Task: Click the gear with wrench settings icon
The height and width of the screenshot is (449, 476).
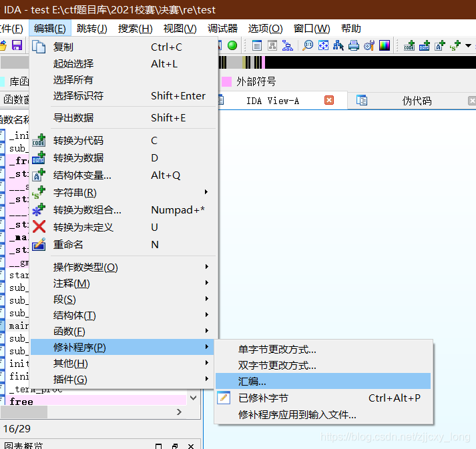Action: click(369, 45)
